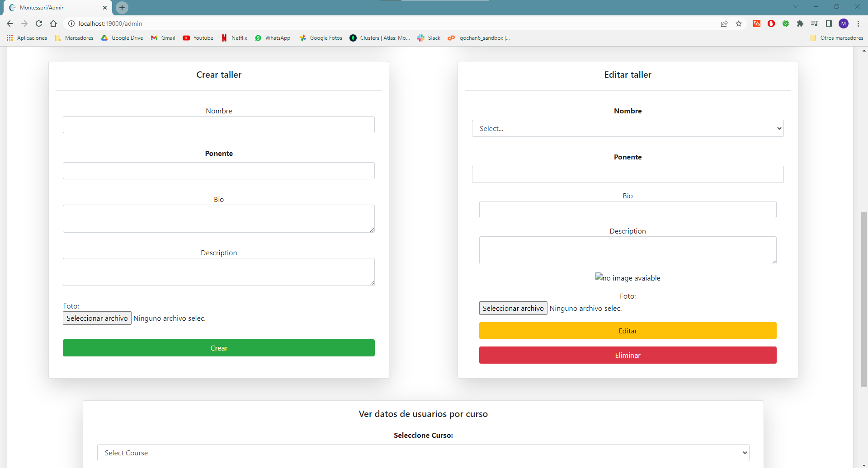Expand the Select Course dropdown
868x468 pixels.
(423, 453)
